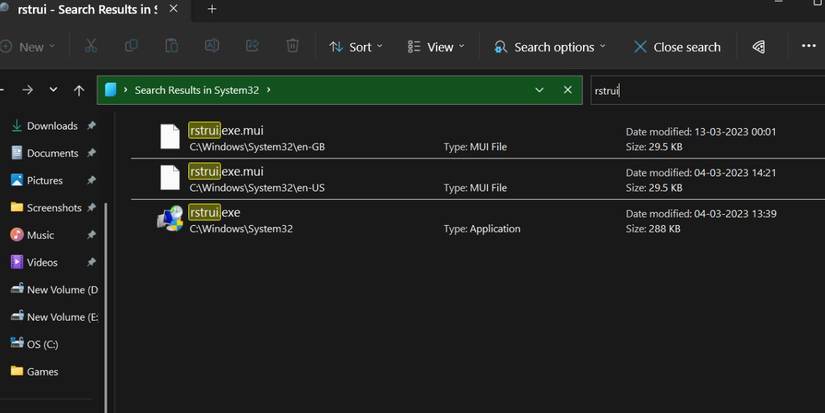Expand address bar history chevron

[x=539, y=90]
